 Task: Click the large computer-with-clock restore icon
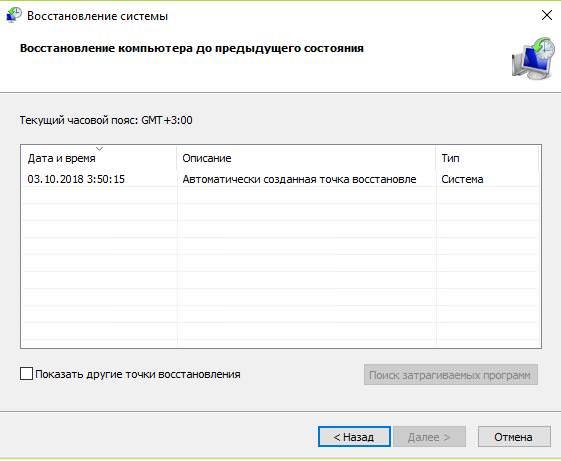click(x=533, y=58)
